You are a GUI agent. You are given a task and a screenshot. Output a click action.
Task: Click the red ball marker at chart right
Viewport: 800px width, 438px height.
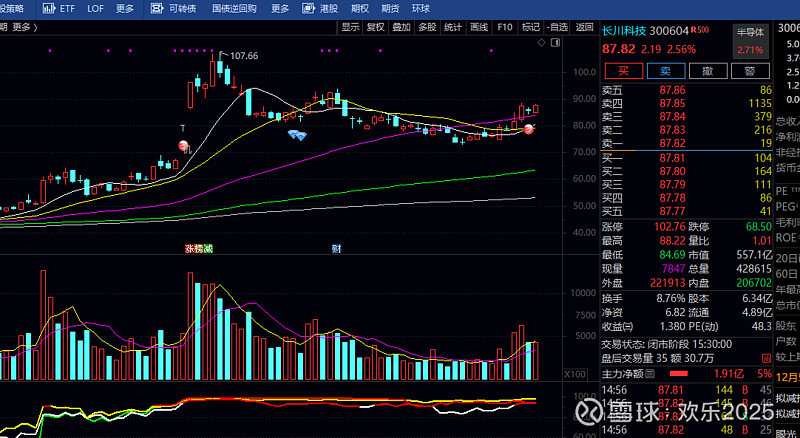pyautogui.click(x=529, y=129)
